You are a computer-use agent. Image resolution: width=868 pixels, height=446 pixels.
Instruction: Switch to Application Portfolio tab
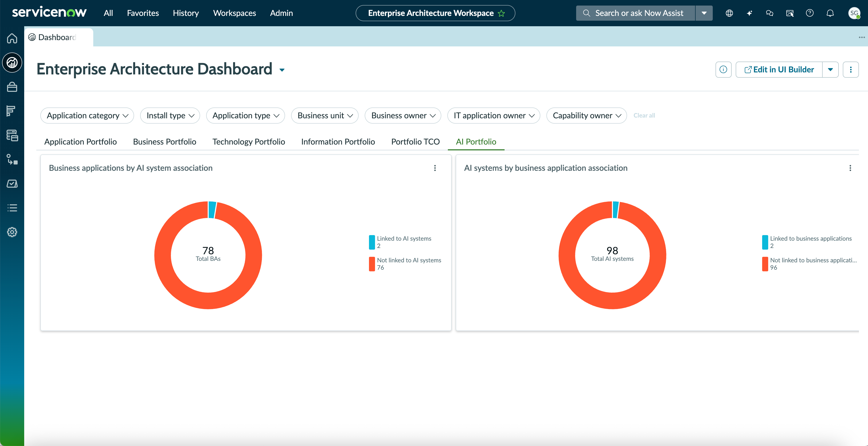[81, 142]
